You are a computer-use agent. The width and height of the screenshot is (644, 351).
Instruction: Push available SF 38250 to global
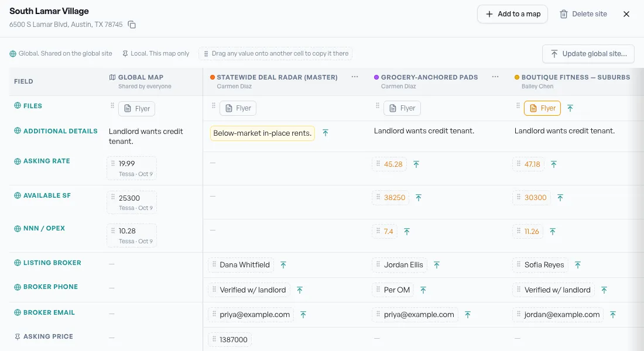pyautogui.click(x=419, y=198)
